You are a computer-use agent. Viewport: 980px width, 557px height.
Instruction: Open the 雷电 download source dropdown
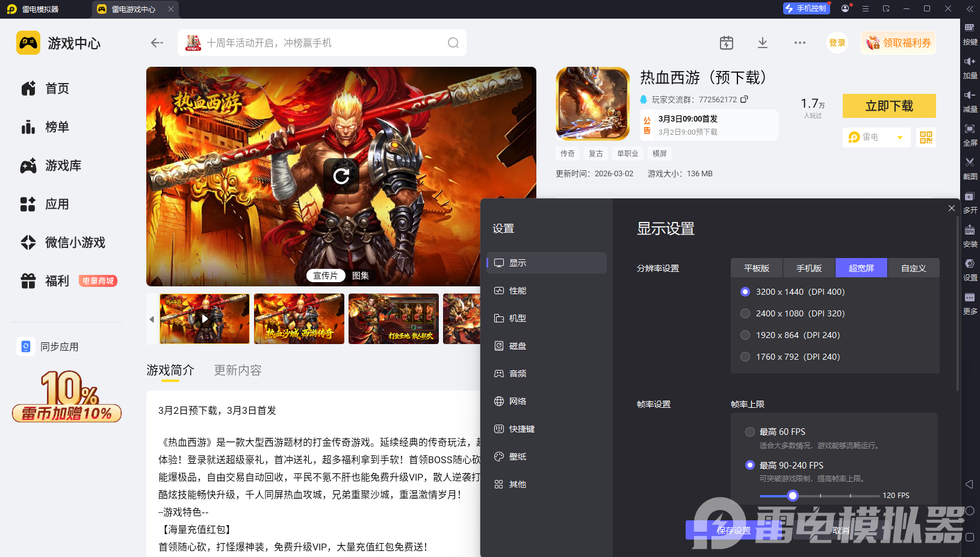[876, 137]
